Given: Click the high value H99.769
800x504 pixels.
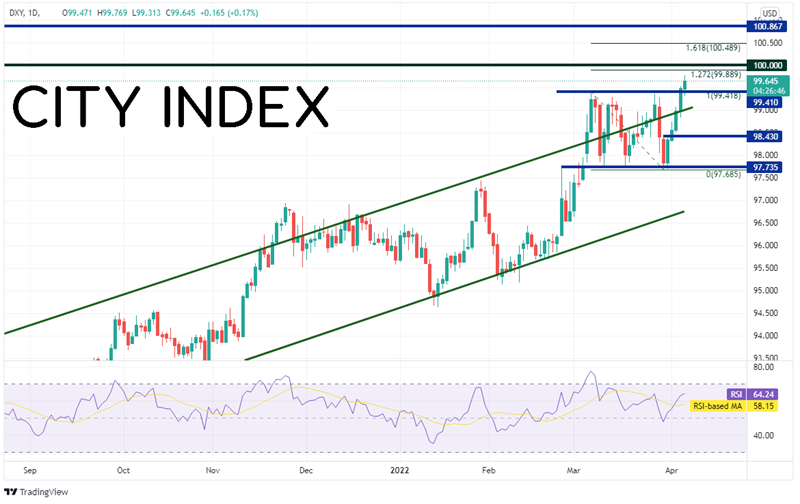Looking at the screenshot, I should 112,13.
